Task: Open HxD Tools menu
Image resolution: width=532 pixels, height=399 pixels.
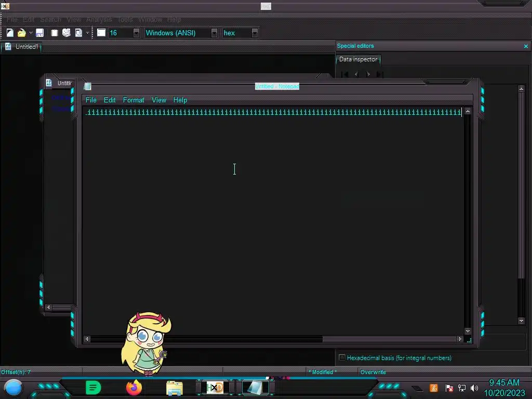Action: click(125, 20)
